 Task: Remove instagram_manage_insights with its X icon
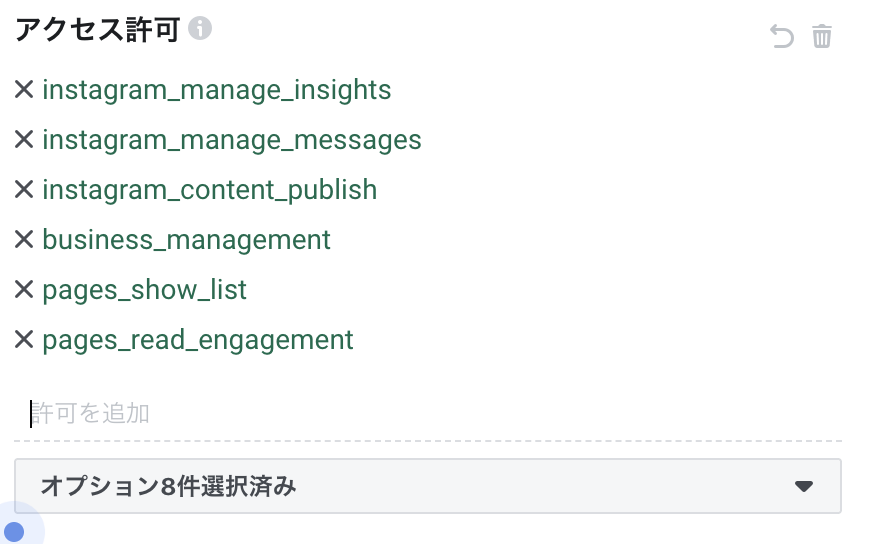point(24,89)
